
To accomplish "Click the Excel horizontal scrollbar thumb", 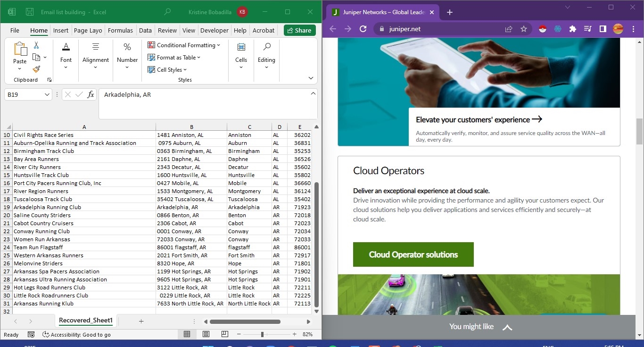I will point(245,322).
